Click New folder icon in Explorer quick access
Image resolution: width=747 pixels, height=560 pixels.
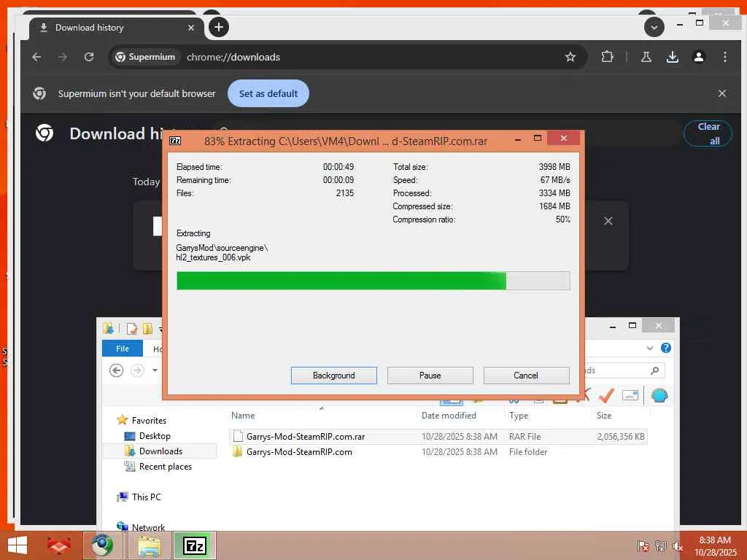[x=147, y=329]
